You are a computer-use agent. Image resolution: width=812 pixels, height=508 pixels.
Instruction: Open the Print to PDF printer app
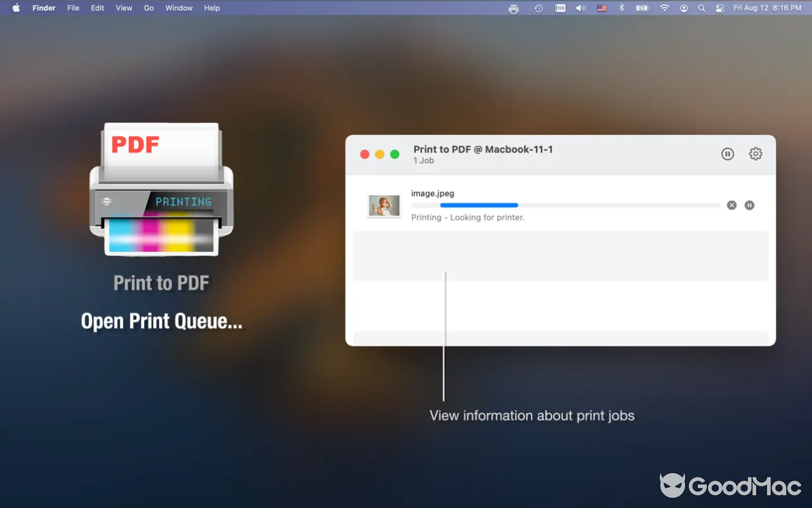(160, 190)
